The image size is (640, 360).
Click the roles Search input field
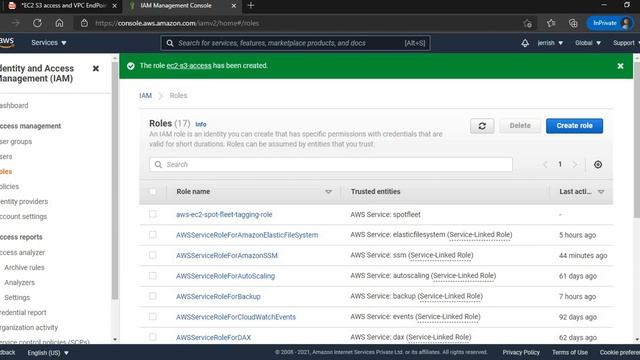[x=331, y=164]
